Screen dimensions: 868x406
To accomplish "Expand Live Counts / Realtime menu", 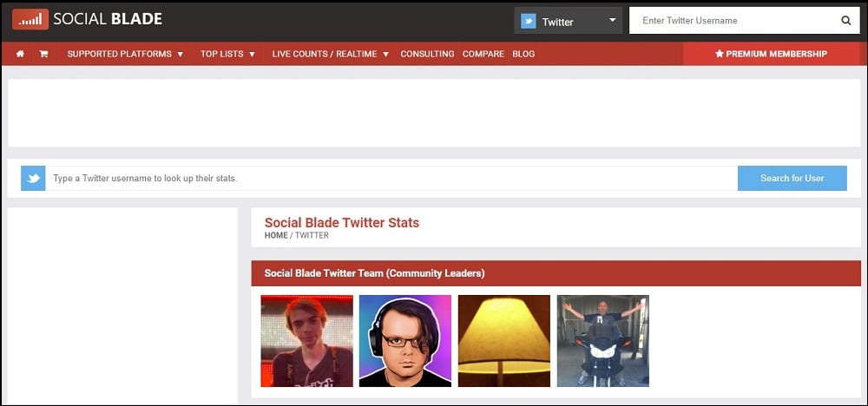I will pos(331,54).
